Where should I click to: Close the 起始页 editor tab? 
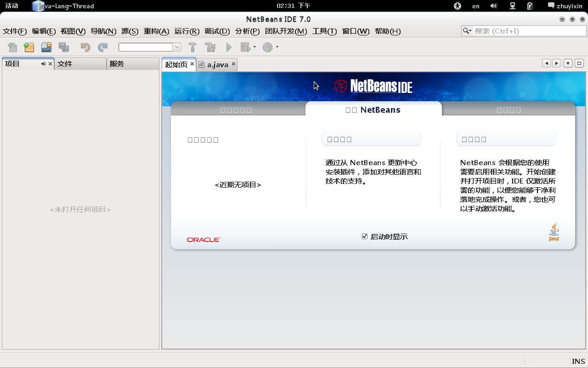pyautogui.click(x=192, y=64)
